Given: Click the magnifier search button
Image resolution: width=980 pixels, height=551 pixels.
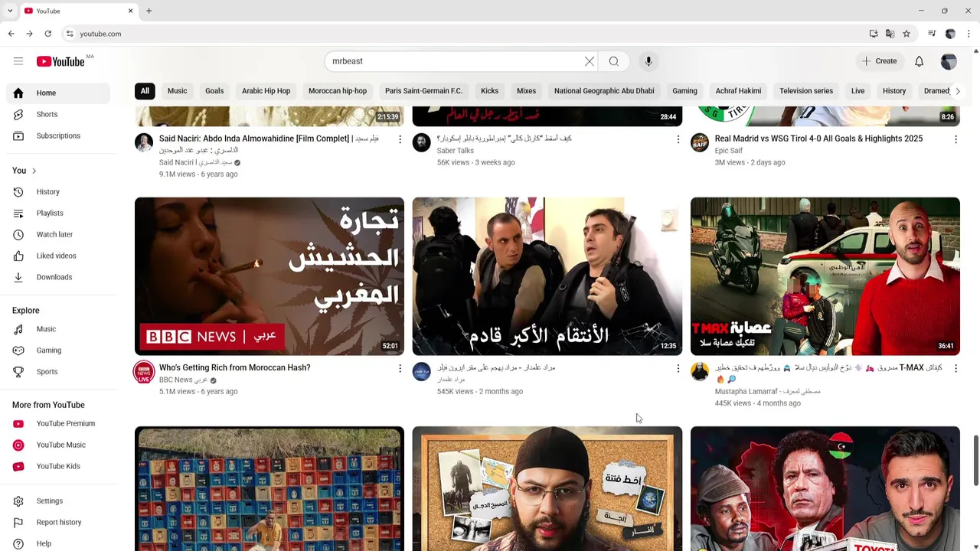Looking at the screenshot, I should 614,61.
